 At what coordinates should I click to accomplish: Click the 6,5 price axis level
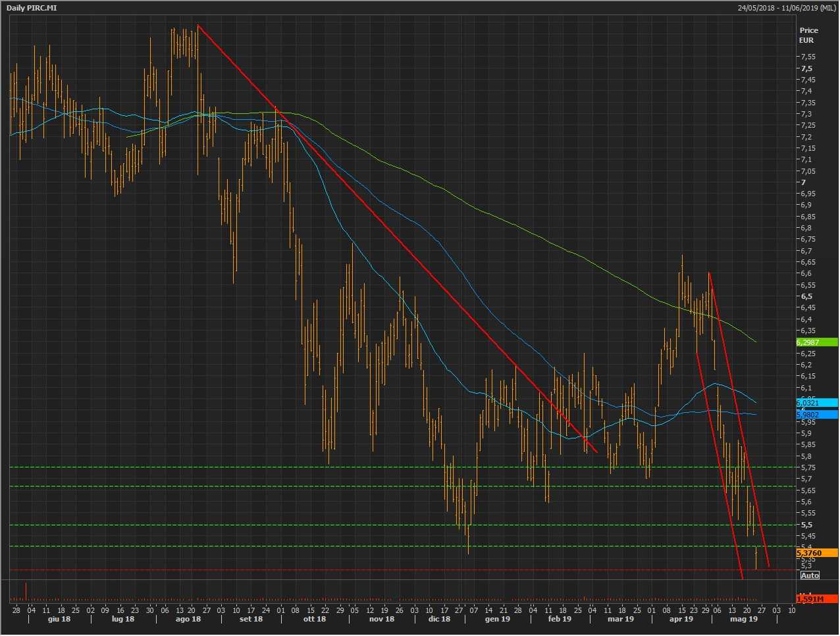pos(806,296)
